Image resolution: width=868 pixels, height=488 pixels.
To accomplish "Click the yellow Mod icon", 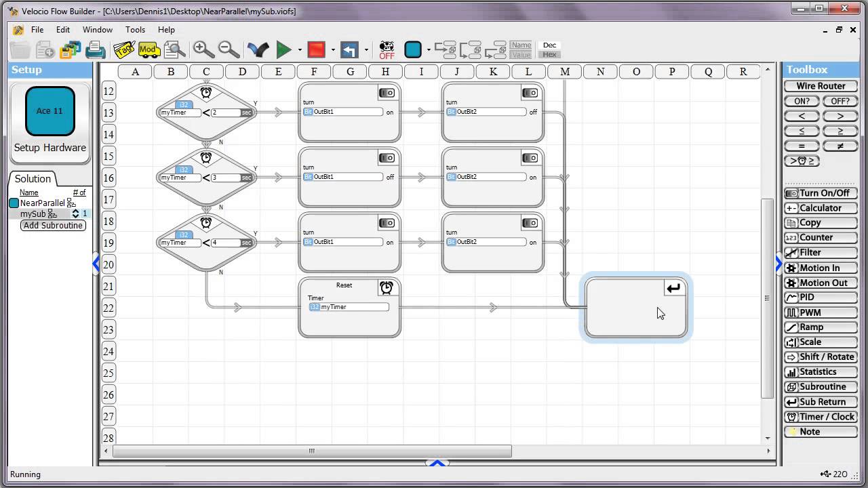I will pos(149,49).
